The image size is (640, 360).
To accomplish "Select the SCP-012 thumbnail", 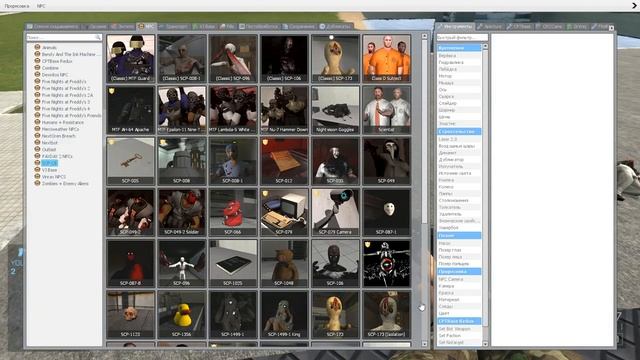I will (284, 161).
